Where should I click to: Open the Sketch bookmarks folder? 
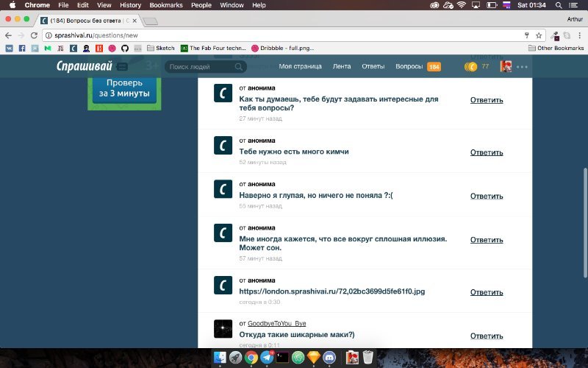coord(161,48)
